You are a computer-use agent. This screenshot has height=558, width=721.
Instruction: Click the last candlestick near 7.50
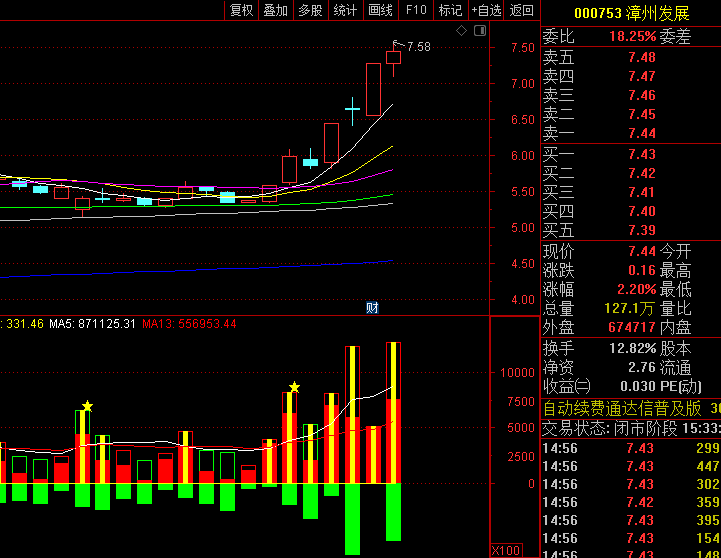pyautogui.click(x=394, y=57)
